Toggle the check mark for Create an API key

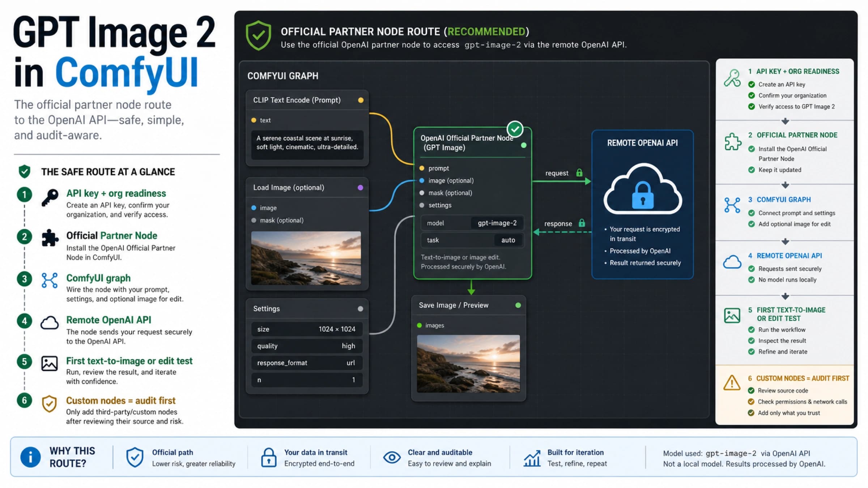(x=752, y=85)
